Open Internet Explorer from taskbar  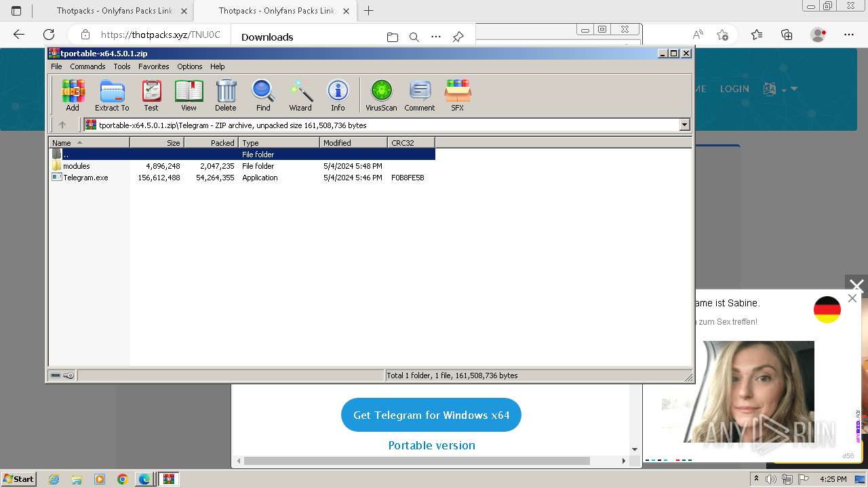[54, 479]
